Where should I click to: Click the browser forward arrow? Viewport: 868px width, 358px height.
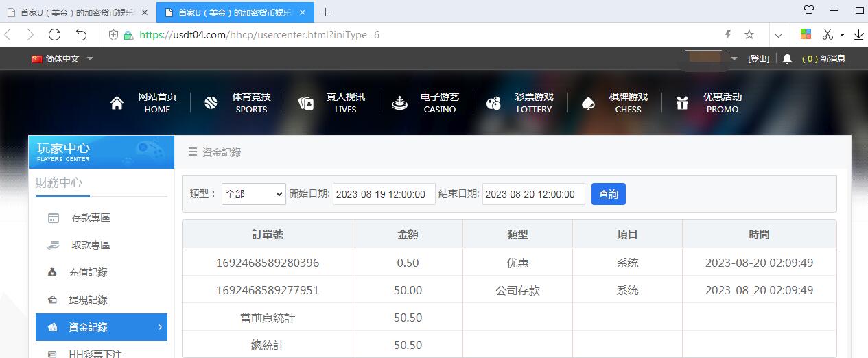click(30, 35)
